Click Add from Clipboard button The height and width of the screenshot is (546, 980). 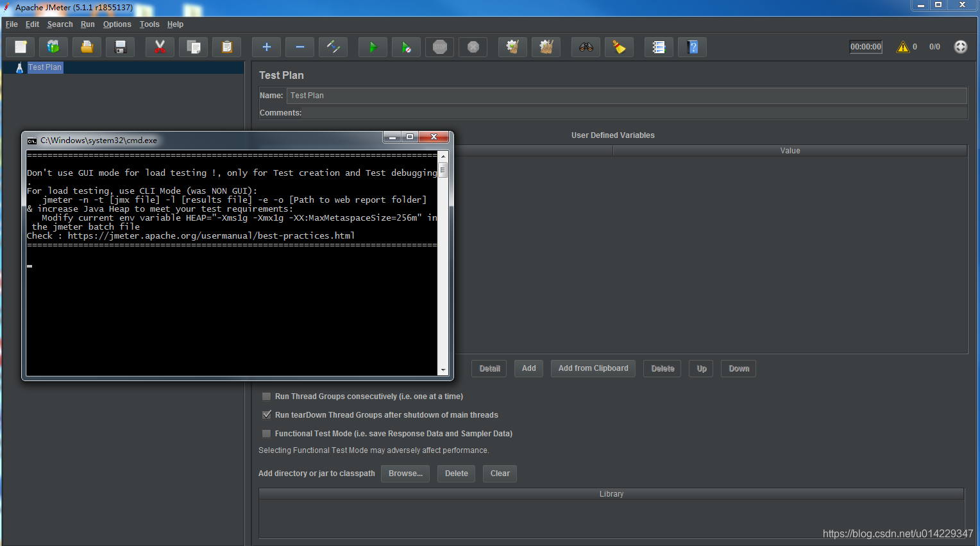593,368
